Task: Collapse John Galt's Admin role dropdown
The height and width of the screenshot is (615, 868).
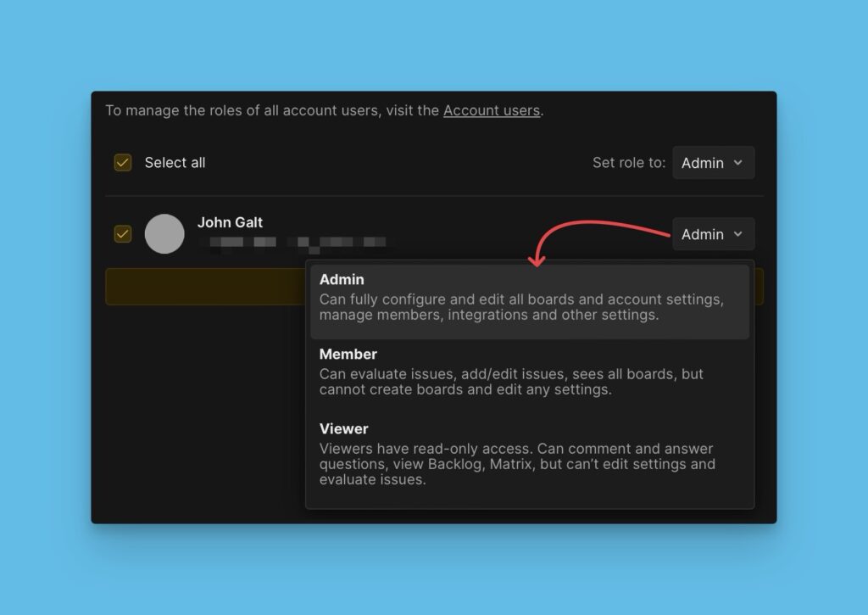Action: (713, 234)
